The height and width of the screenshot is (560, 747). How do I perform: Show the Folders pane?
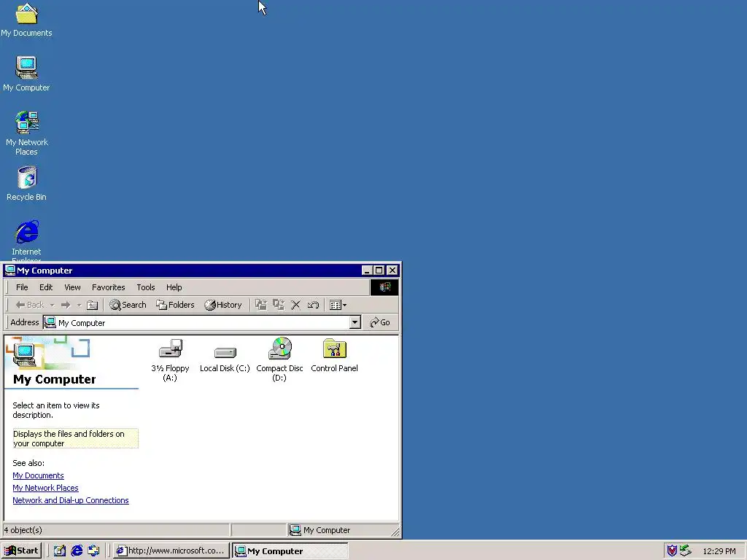175,305
